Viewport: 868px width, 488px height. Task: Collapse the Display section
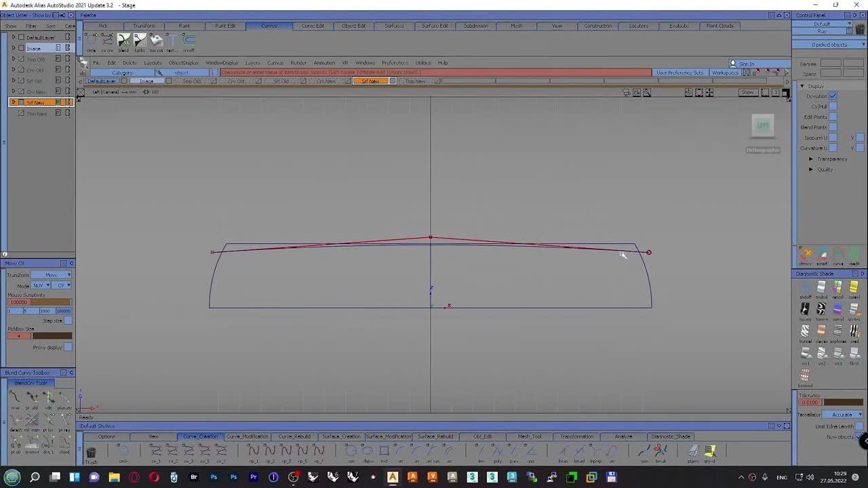point(802,86)
